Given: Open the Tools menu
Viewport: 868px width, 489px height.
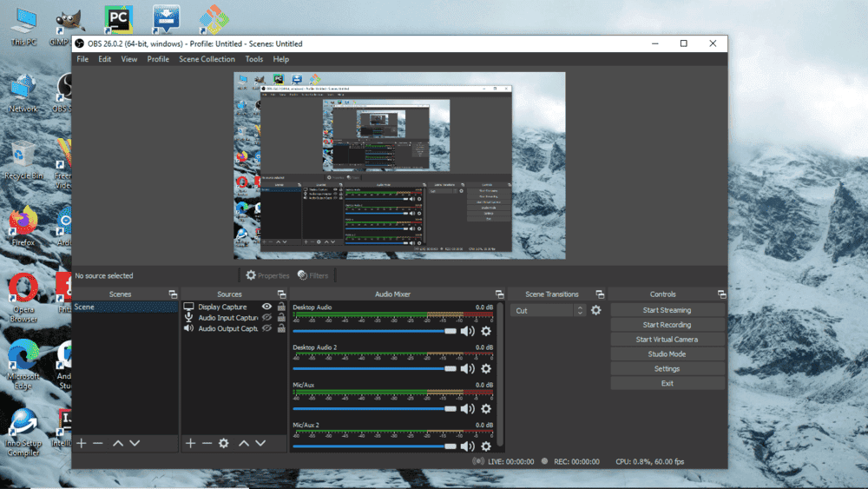Looking at the screenshot, I should click(x=253, y=59).
